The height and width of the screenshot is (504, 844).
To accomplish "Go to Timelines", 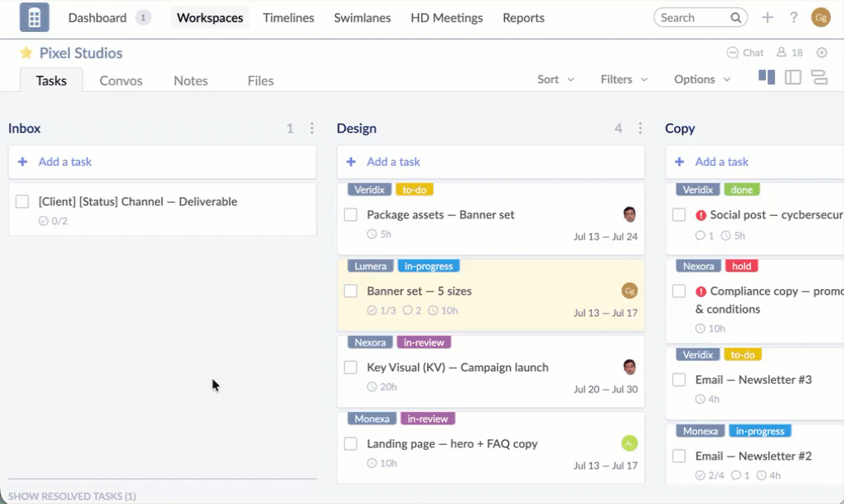I will click(x=288, y=18).
